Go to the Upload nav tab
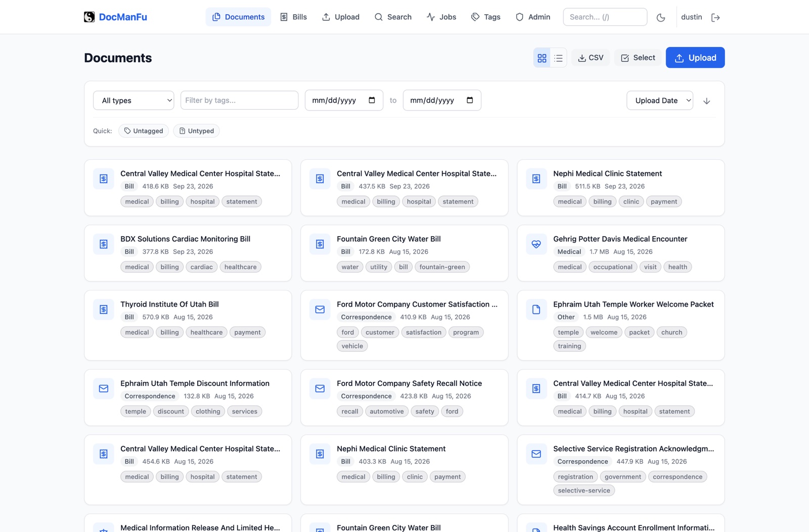The width and height of the screenshot is (809, 532). click(341, 17)
